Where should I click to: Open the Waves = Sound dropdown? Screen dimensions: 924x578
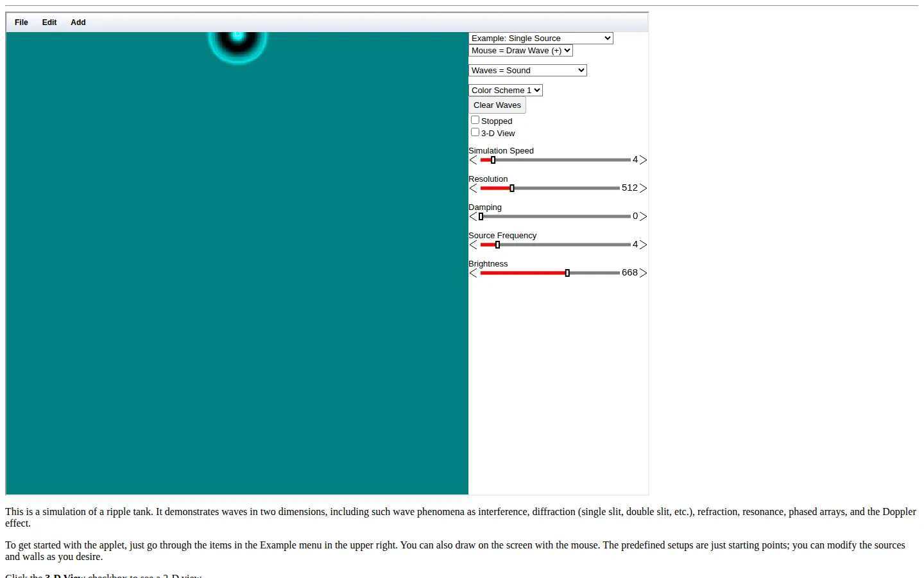[x=527, y=71]
